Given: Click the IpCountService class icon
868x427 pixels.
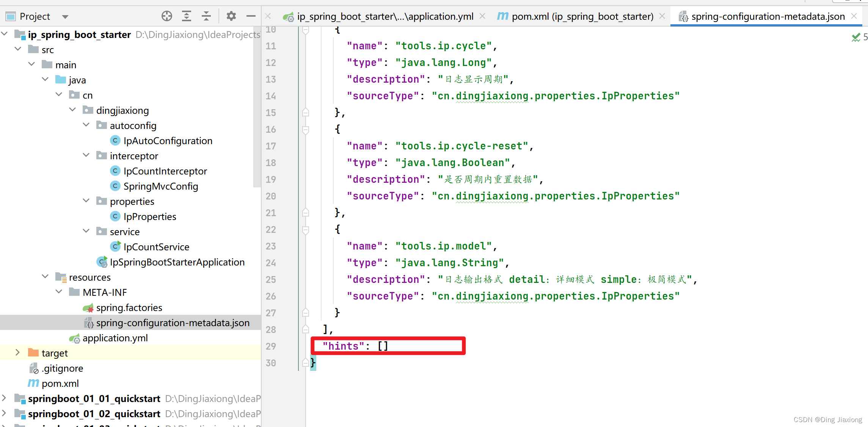Looking at the screenshot, I should (115, 246).
